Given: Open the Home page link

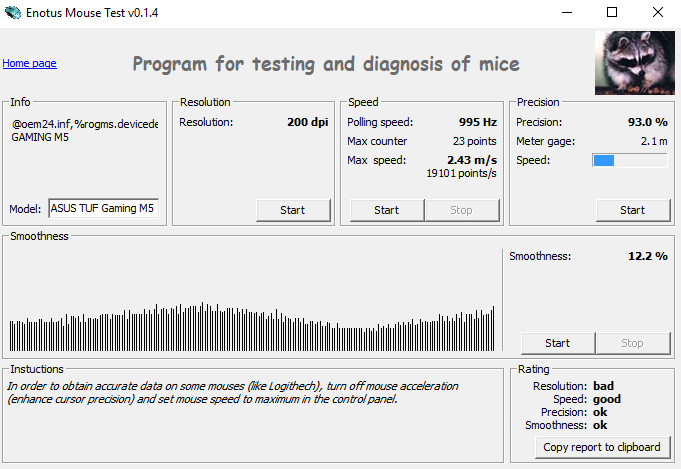Looking at the screenshot, I should pos(29,63).
